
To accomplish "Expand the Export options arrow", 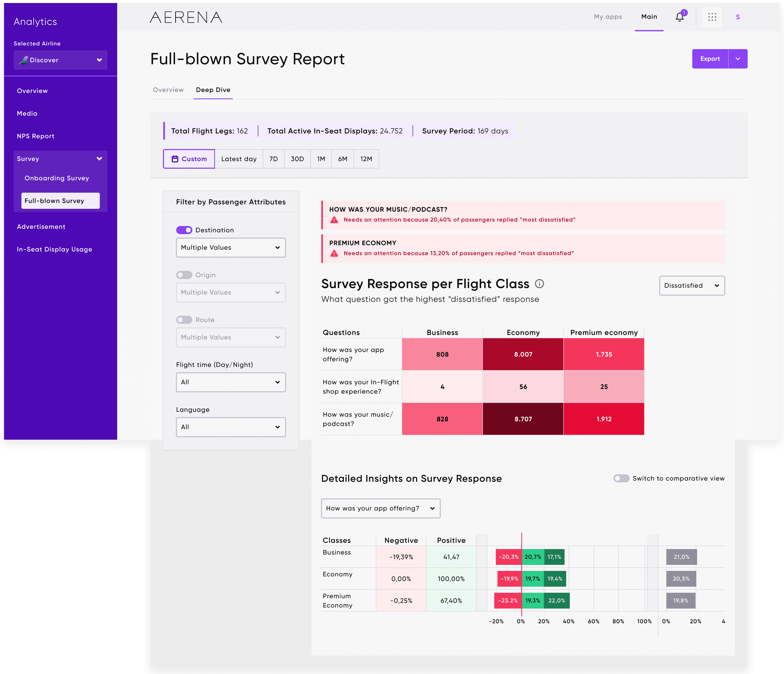I will click(x=737, y=59).
